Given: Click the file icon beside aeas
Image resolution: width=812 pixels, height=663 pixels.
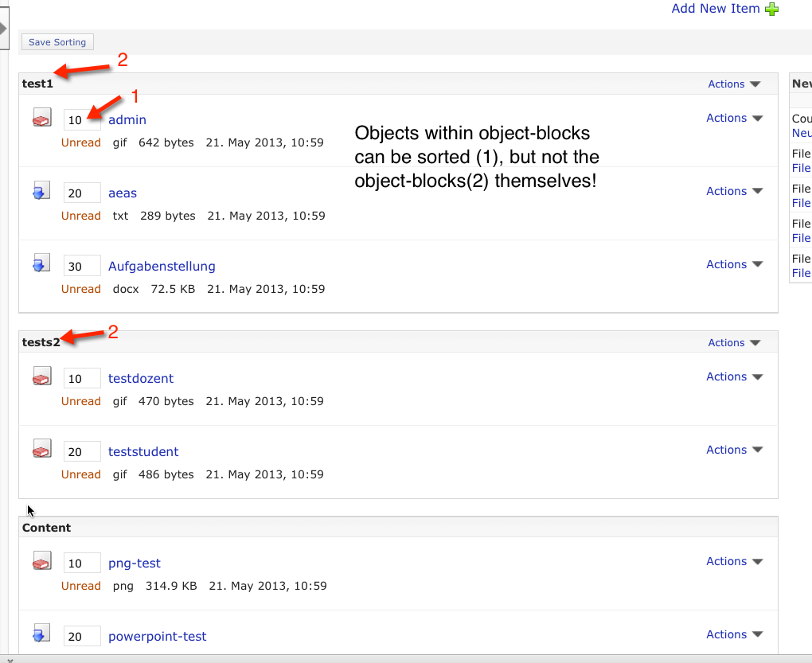Looking at the screenshot, I should coord(41,192).
